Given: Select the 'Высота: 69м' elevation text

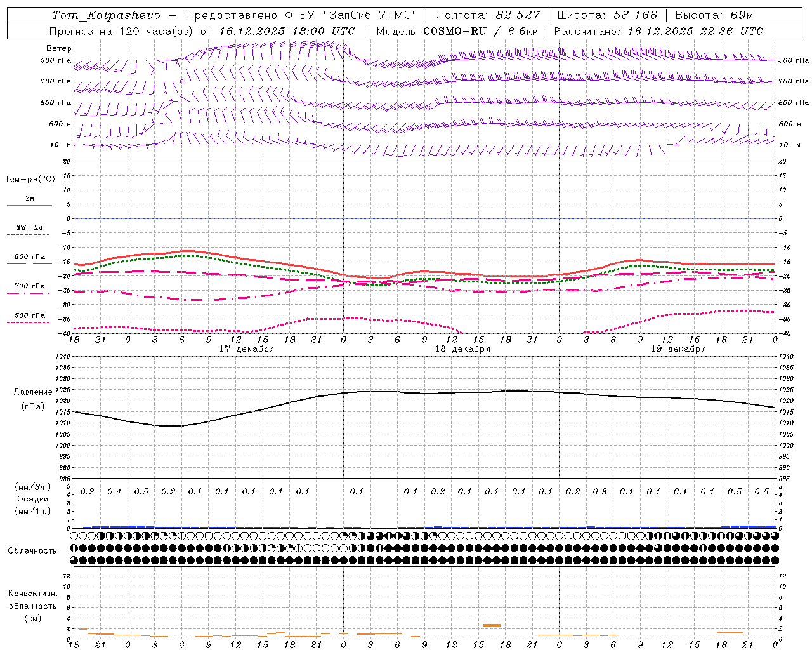Looking at the screenshot, I should pyautogui.click(x=714, y=15).
